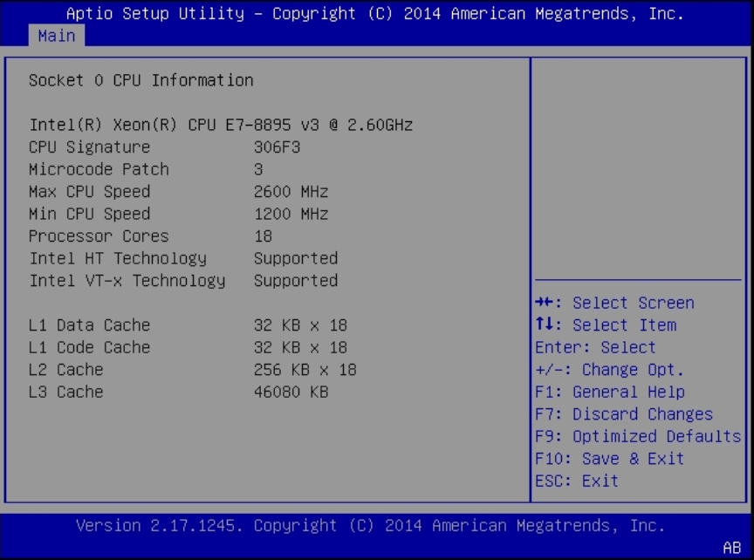Screen dimensions: 754x560
Task: Click the 1200 MHz value
Action: [x=291, y=214]
